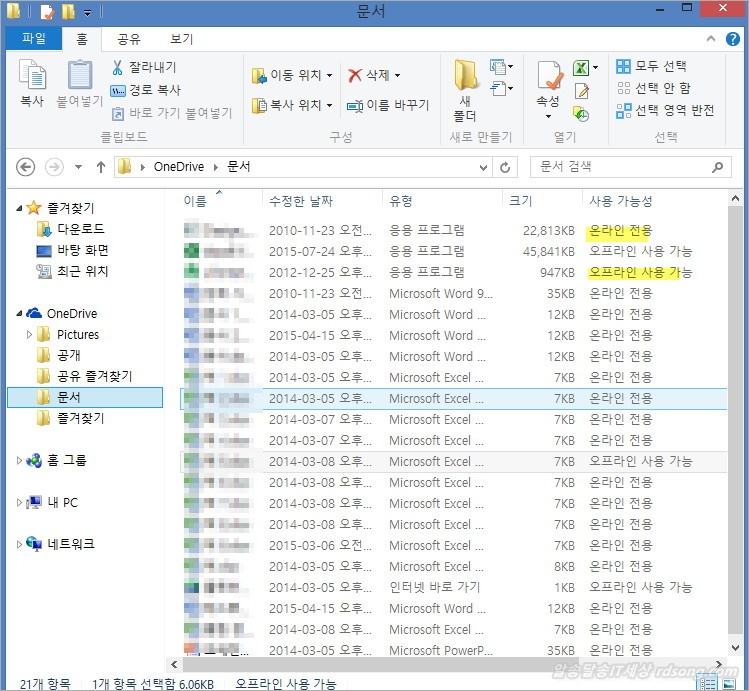Click the horizontal scrollbar left arrow
This screenshot has height=691, width=749.
point(174,664)
